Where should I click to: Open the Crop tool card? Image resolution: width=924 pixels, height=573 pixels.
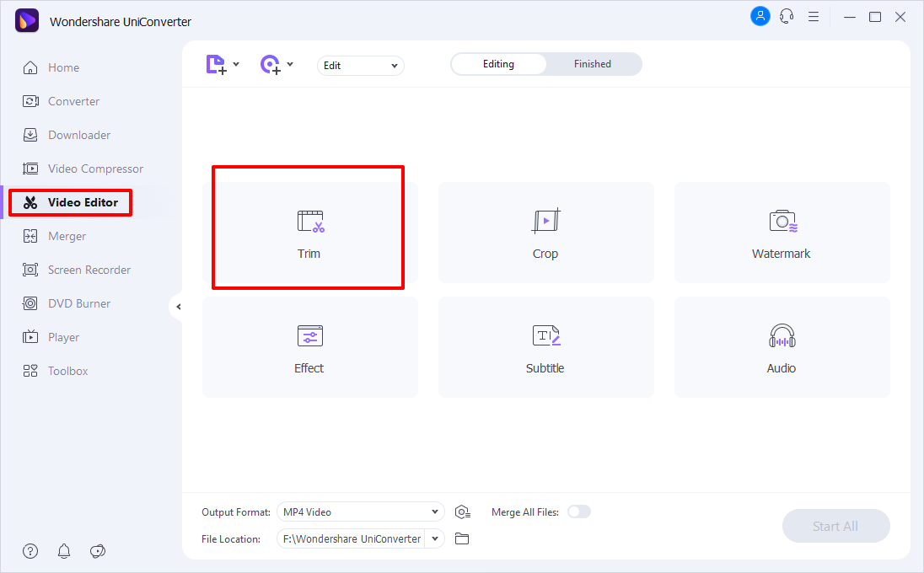coord(546,233)
